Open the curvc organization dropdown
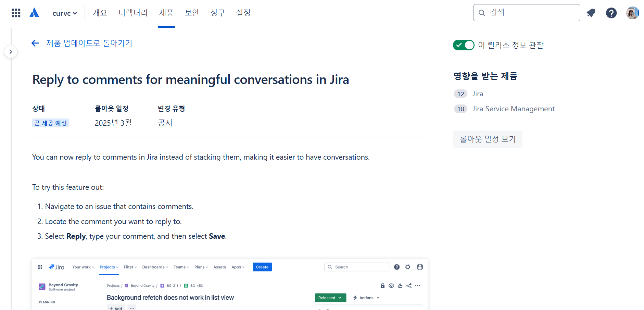 point(65,13)
